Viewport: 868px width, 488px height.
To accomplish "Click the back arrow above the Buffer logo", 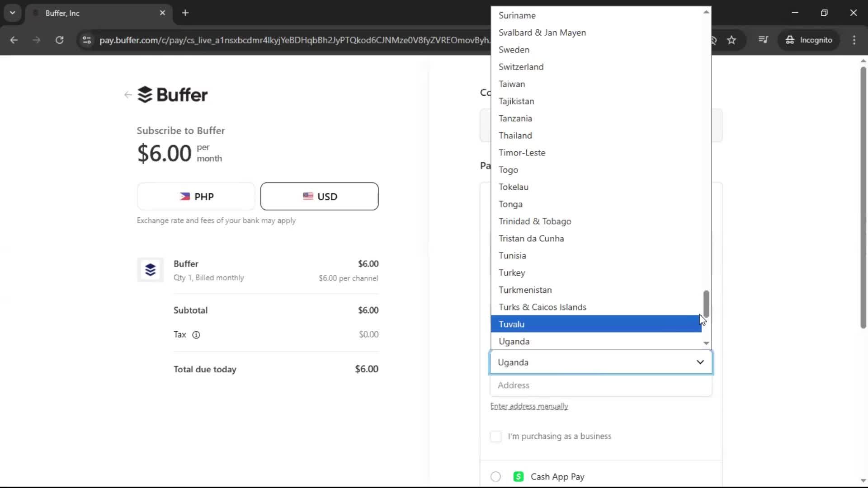I will pos(128,94).
